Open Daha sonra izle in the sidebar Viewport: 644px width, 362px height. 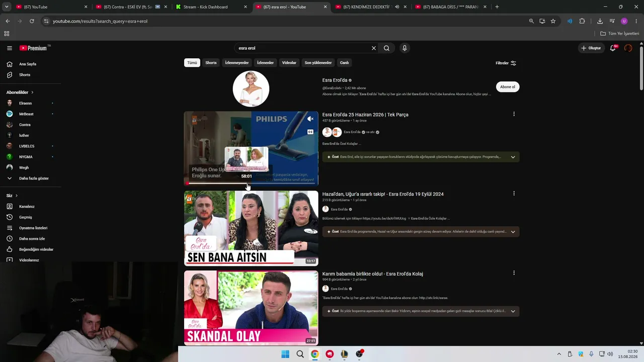tap(30, 239)
